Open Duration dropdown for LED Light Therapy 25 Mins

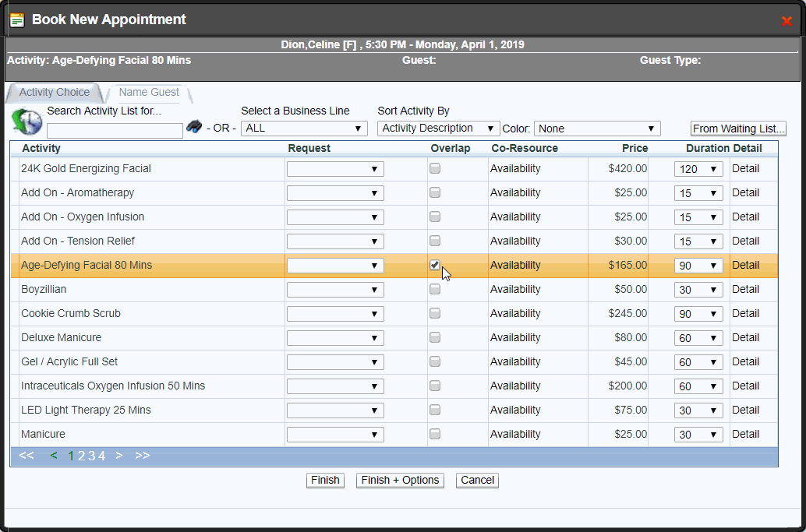pos(698,410)
